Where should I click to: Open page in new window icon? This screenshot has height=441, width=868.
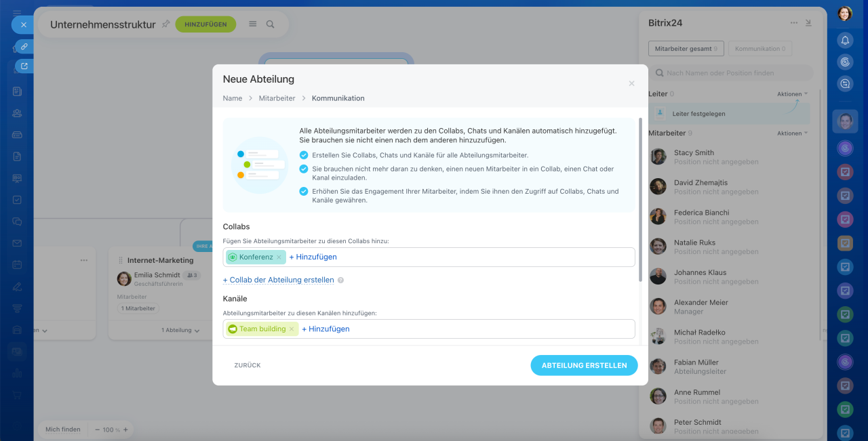tap(24, 66)
